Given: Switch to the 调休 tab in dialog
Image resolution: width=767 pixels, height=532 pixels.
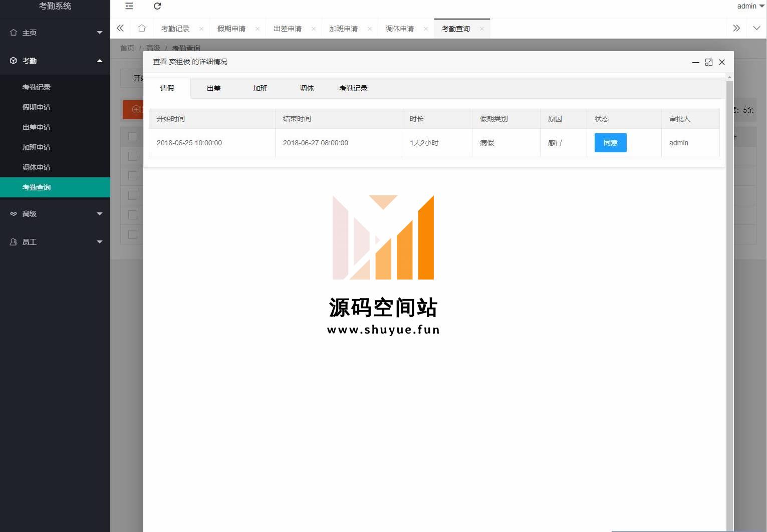Looking at the screenshot, I should (x=307, y=88).
